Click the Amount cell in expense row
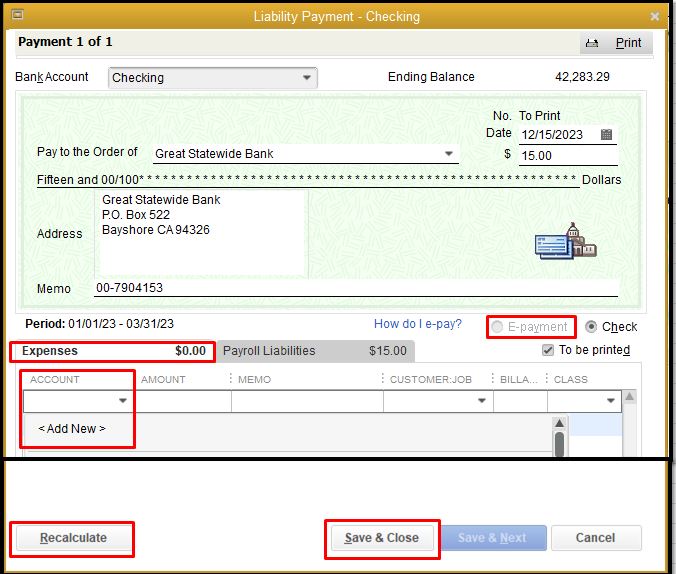This screenshot has width=676, height=574. pyautogui.click(x=184, y=401)
